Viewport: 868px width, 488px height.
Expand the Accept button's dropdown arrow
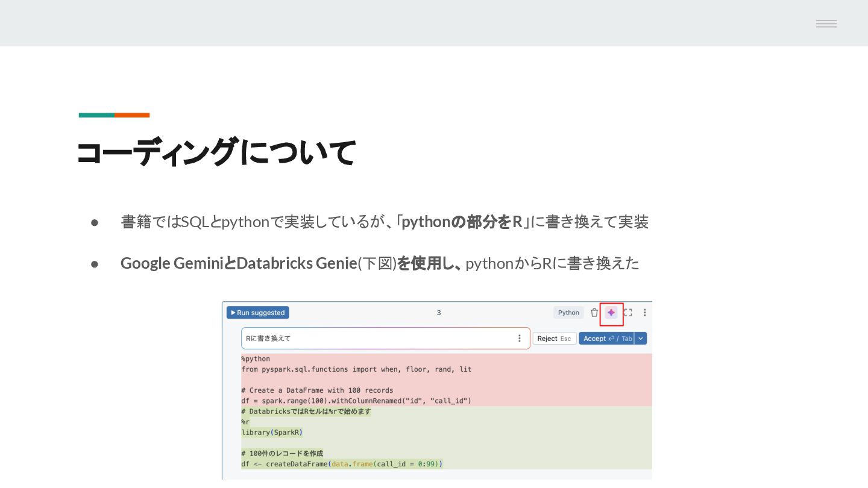(641, 339)
